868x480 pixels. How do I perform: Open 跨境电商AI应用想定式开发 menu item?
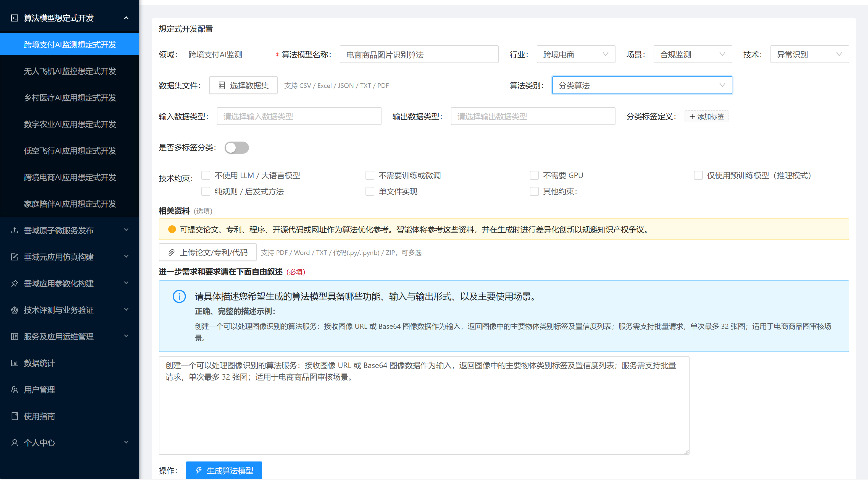(69, 177)
